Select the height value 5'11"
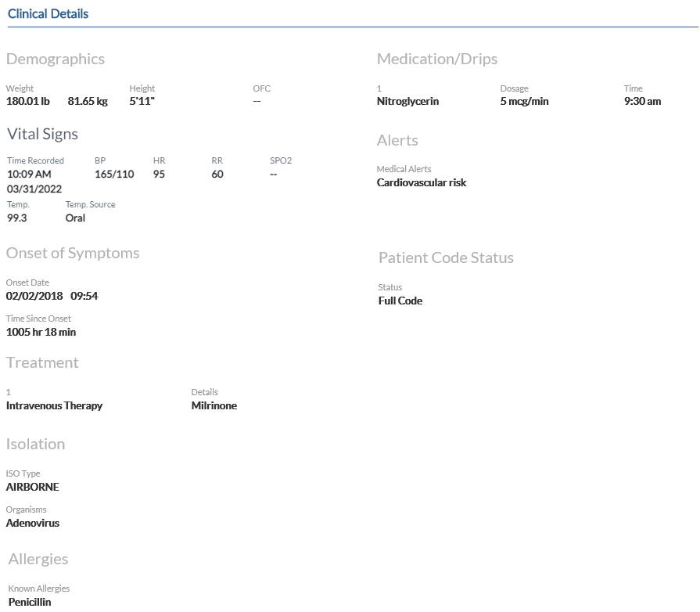The width and height of the screenshot is (700, 612). 142,102
